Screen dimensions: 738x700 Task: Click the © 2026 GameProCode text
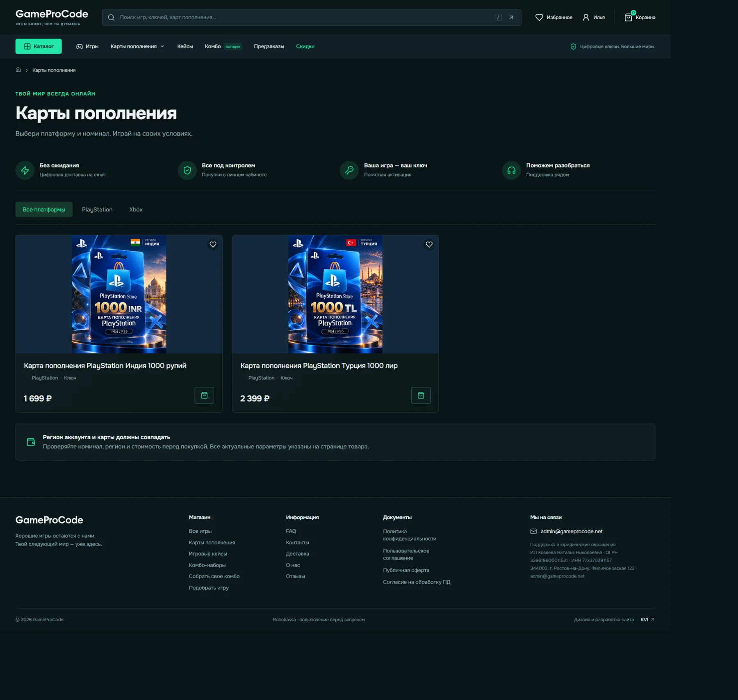(39, 620)
